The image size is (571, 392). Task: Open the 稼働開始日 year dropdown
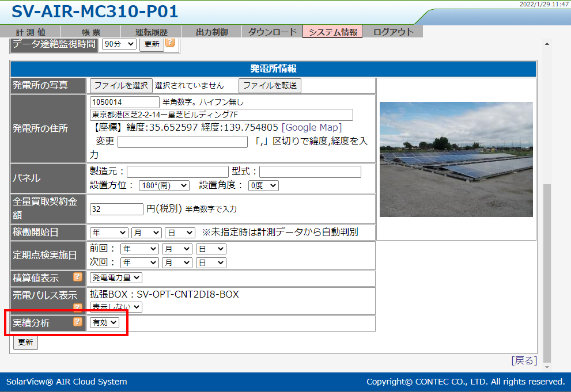pos(109,233)
